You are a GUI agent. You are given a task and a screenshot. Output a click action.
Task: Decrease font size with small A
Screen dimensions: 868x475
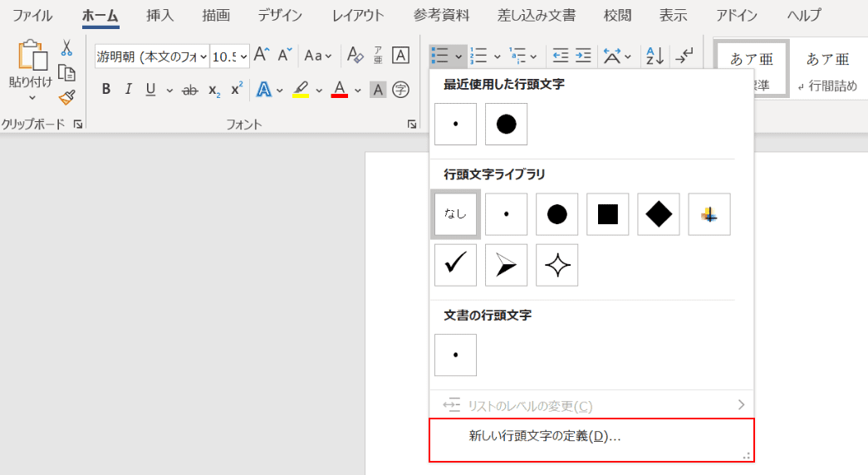(x=285, y=55)
